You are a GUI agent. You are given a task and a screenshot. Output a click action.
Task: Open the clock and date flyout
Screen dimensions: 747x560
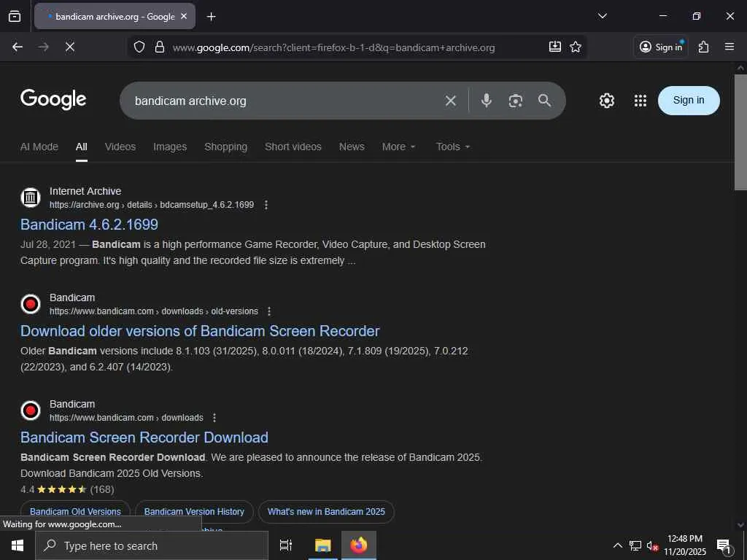click(x=685, y=545)
